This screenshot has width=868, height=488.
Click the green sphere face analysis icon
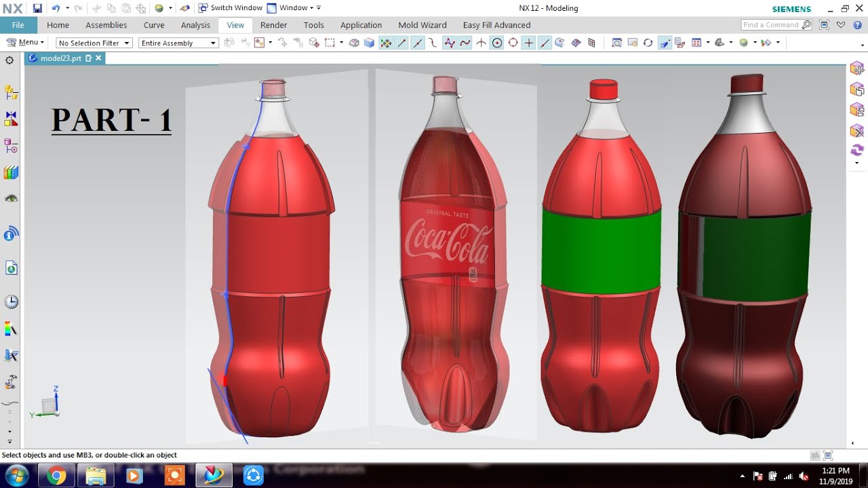pos(744,43)
